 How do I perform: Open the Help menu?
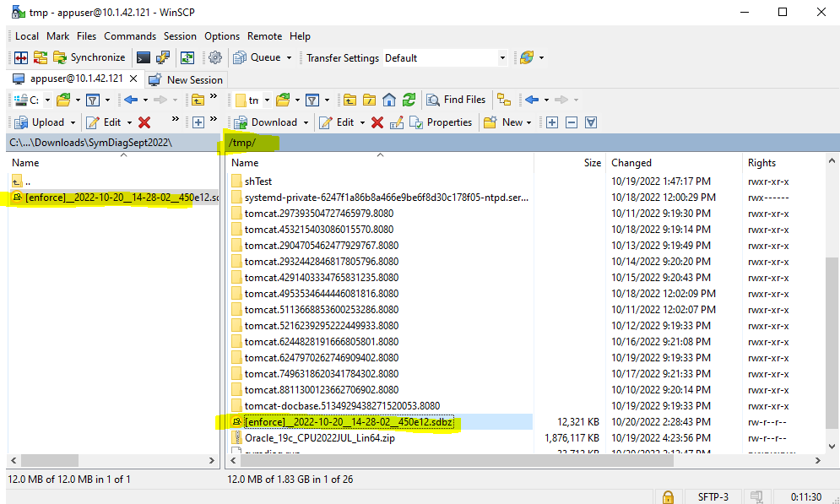300,36
